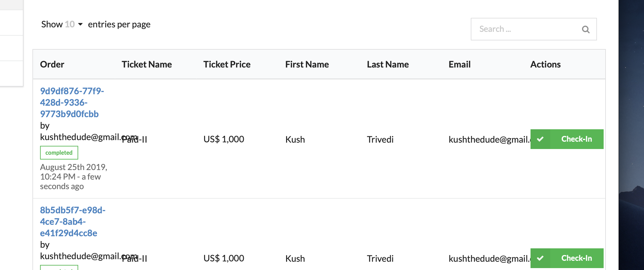Click the magnifier icon in the search box
The image size is (644, 270).
pos(586,29)
